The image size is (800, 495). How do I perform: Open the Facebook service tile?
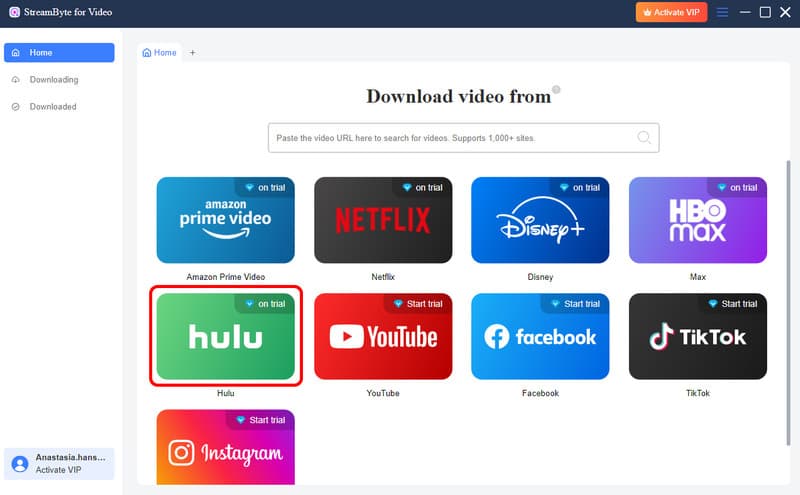click(x=540, y=336)
